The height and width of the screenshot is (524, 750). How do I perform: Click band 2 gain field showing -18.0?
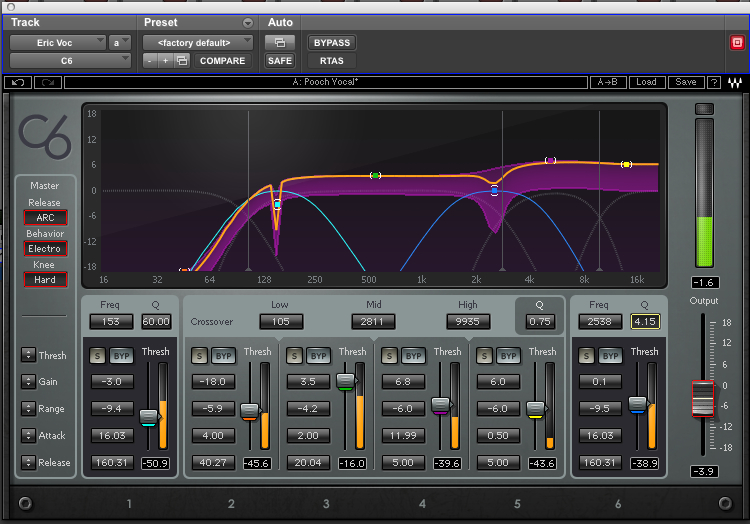(x=213, y=382)
